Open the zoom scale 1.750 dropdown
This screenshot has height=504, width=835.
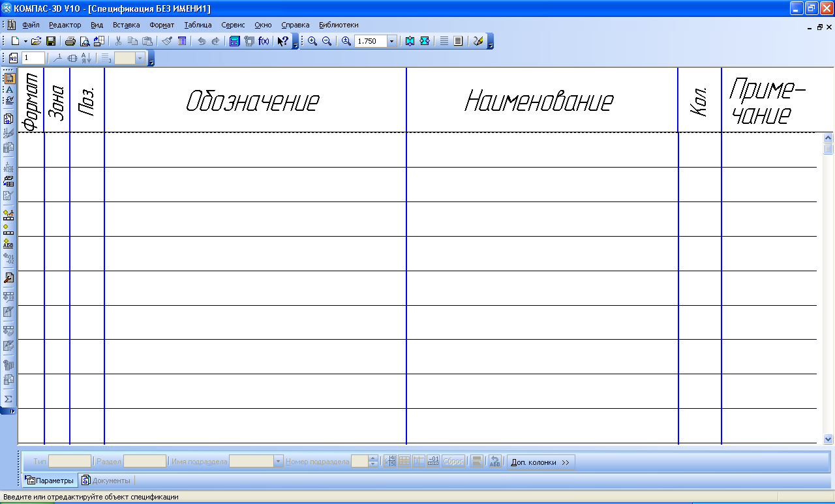(x=392, y=41)
